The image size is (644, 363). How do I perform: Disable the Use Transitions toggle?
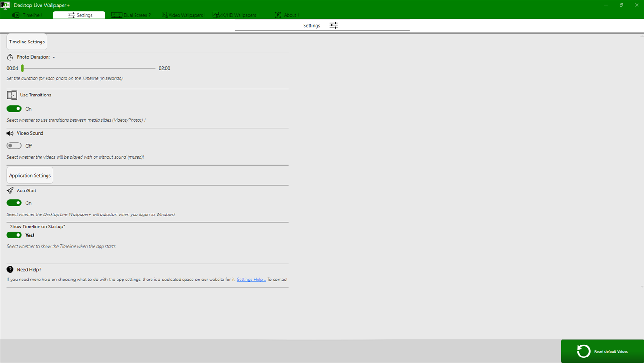(14, 108)
